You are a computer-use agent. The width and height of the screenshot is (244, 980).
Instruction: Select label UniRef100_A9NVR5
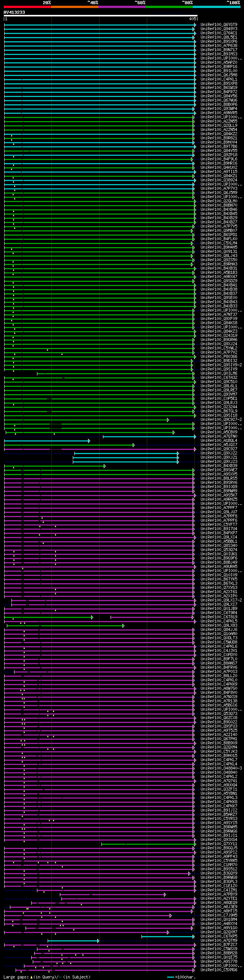coord(219,113)
